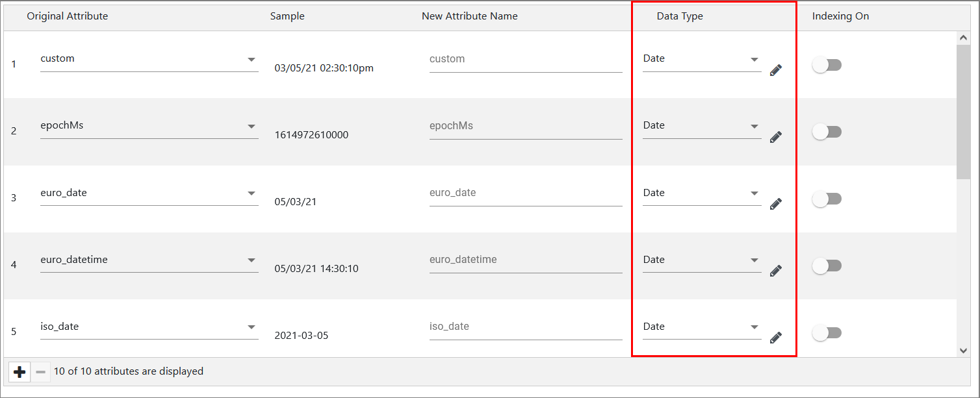This screenshot has width=980, height=398.
Task: Open the Date format editor for epochMs
Action: 776,137
